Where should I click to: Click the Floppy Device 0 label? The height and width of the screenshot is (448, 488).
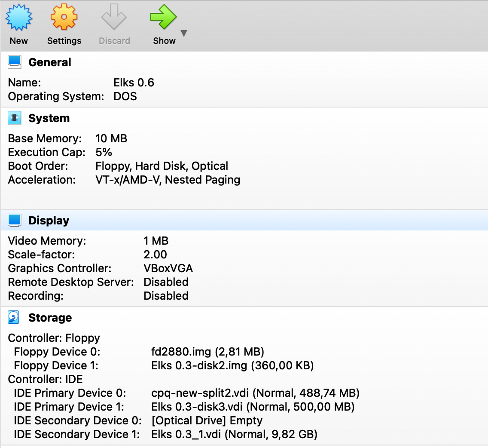coord(57,352)
